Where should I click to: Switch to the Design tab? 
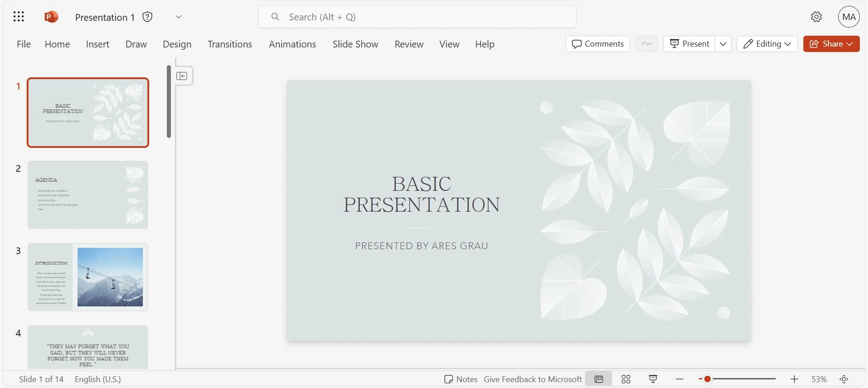pyautogui.click(x=177, y=44)
